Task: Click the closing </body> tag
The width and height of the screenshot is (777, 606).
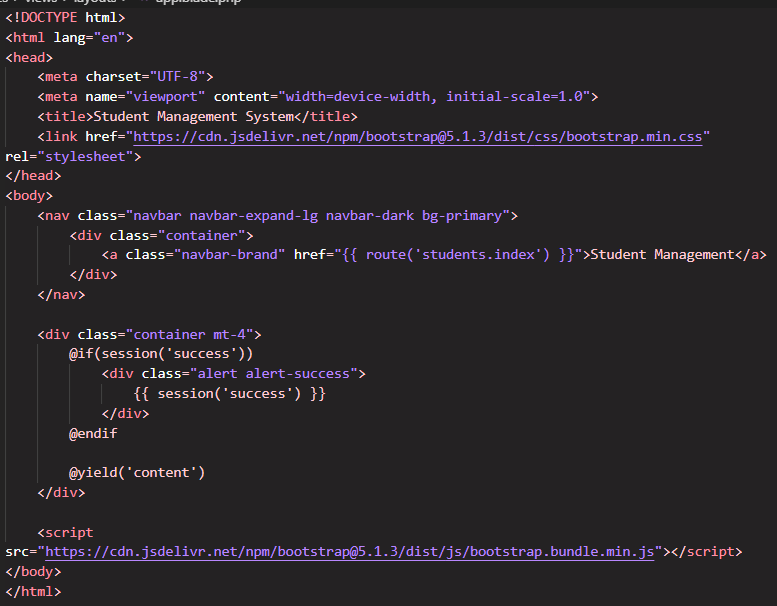Action: point(33,572)
